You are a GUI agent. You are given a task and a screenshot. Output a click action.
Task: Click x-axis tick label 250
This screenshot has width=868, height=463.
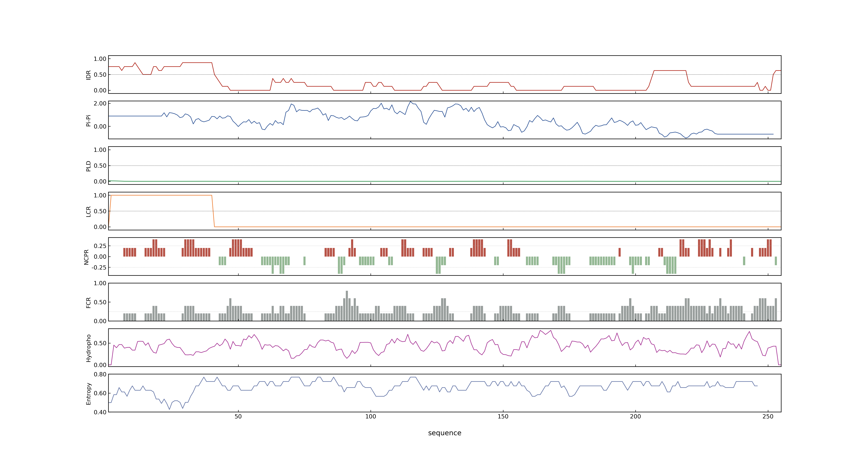point(768,416)
